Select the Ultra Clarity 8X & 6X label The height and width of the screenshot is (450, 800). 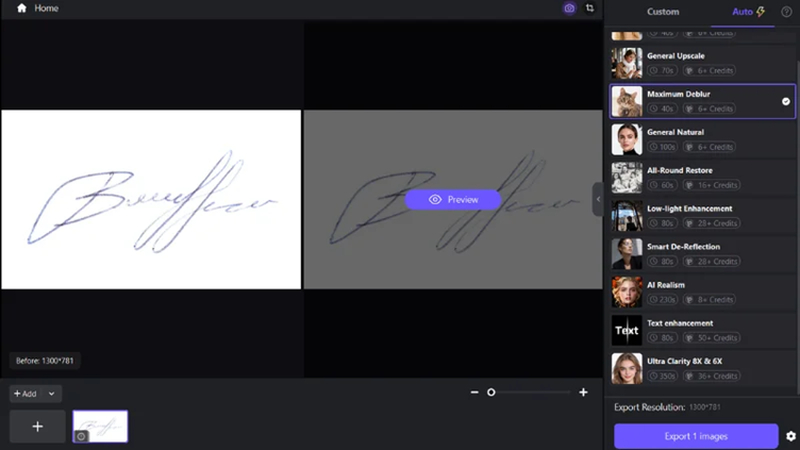(x=684, y=361)
